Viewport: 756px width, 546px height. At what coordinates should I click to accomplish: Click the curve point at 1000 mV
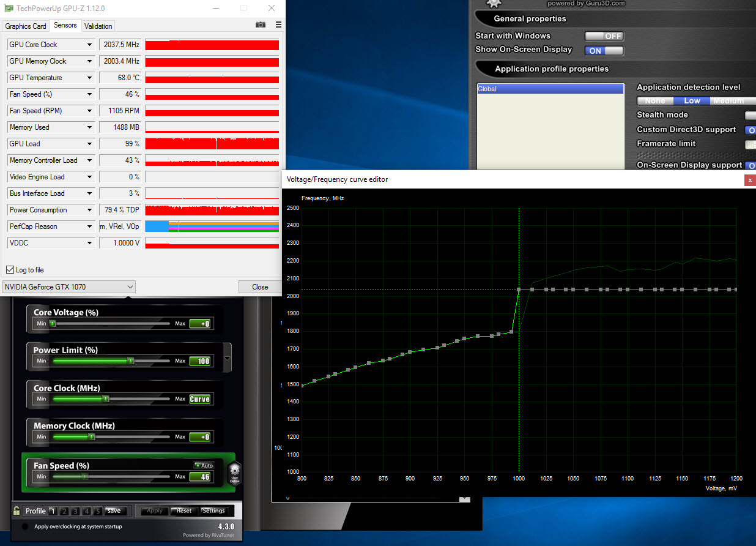519,290
